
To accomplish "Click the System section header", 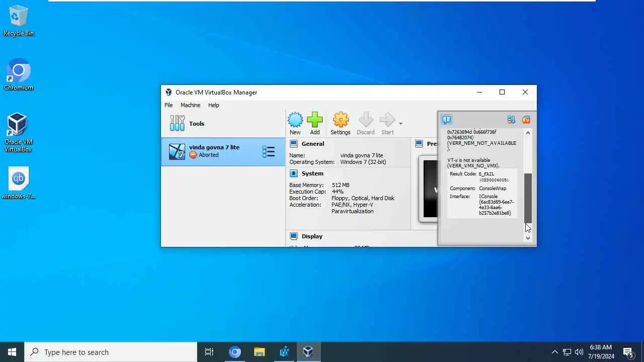I will click(x=312, y=173).
